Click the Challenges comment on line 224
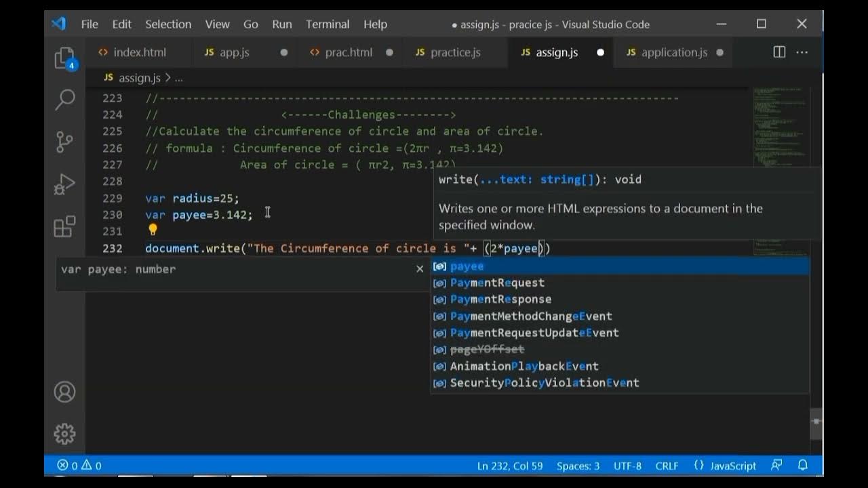The image size is (868, 488). [x=368, y=115]
